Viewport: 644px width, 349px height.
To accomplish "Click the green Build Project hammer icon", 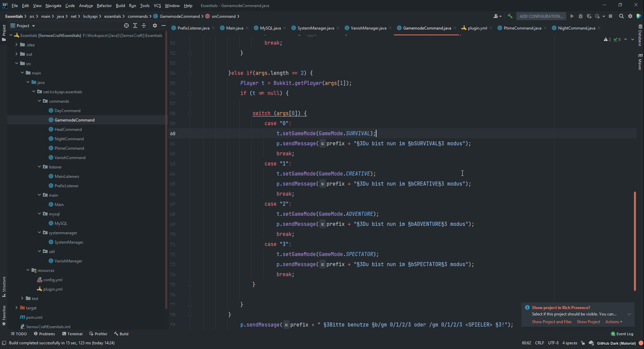I will coord(510,16).
